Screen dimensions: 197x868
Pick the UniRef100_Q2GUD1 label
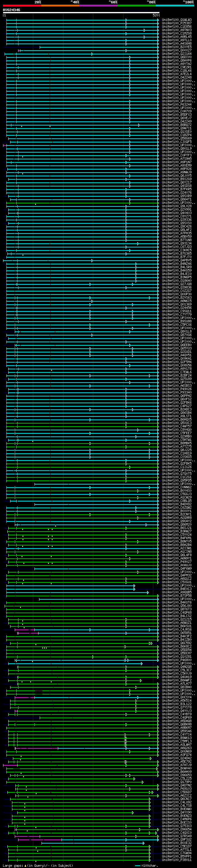point(177,352)
